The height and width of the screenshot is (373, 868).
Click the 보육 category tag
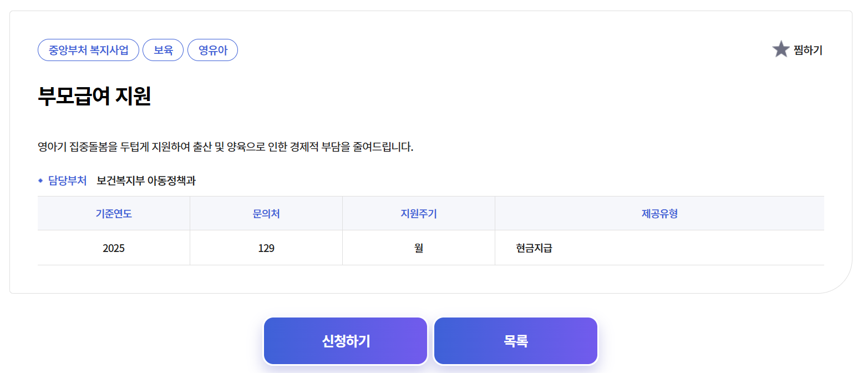163,49
